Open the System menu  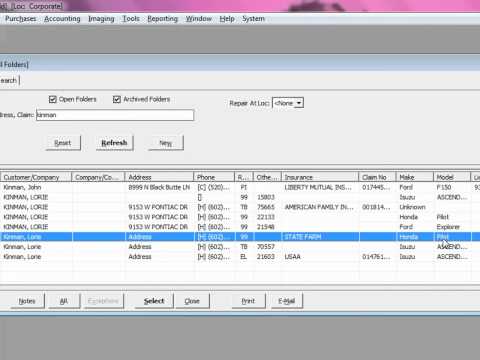click(x=253, y=19)
